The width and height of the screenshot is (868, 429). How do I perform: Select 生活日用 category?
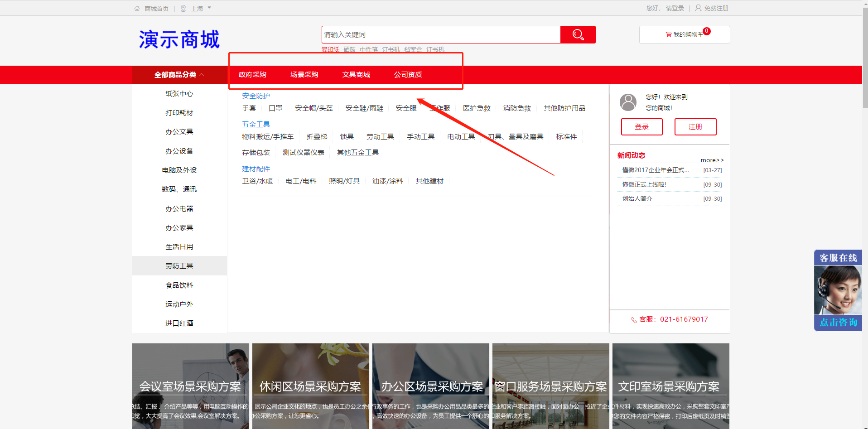coord(179,247)
